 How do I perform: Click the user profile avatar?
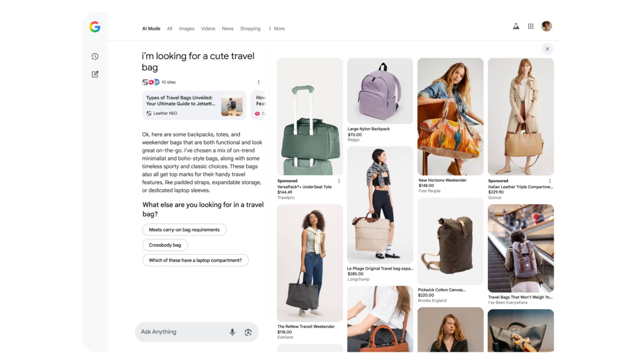(x=546, y=26)
